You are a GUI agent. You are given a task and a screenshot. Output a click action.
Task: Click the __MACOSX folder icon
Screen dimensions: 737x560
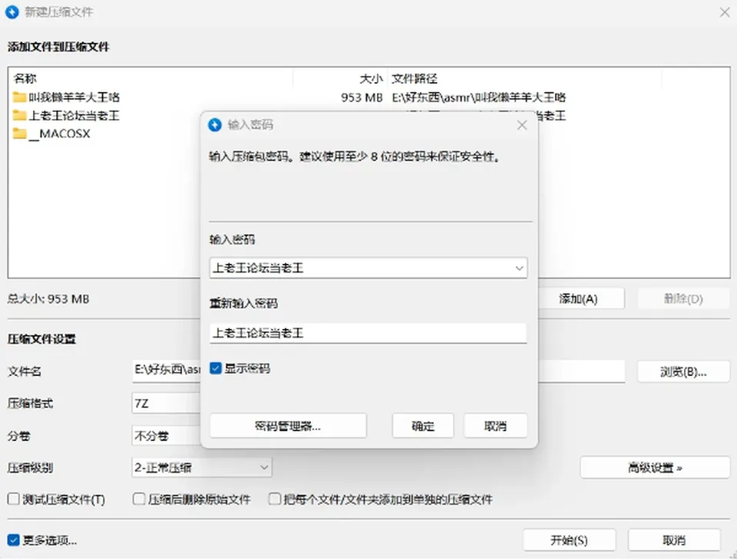(19, 134)
